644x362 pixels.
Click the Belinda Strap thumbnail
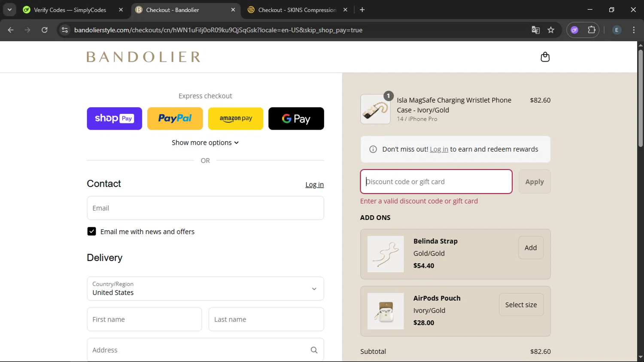coord(386,254)
